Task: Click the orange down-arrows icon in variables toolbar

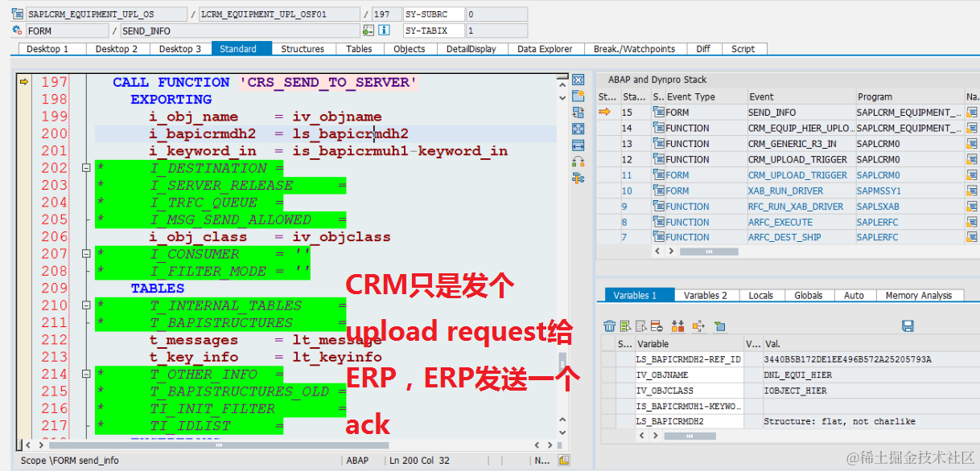Action: [677, 326]
